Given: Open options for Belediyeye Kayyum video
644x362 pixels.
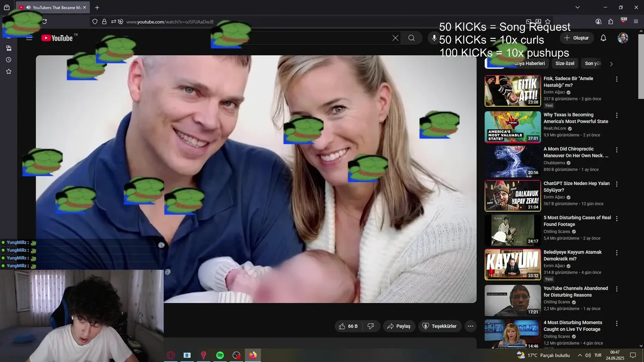Looking at the screenshot, I should click(617, 252).
